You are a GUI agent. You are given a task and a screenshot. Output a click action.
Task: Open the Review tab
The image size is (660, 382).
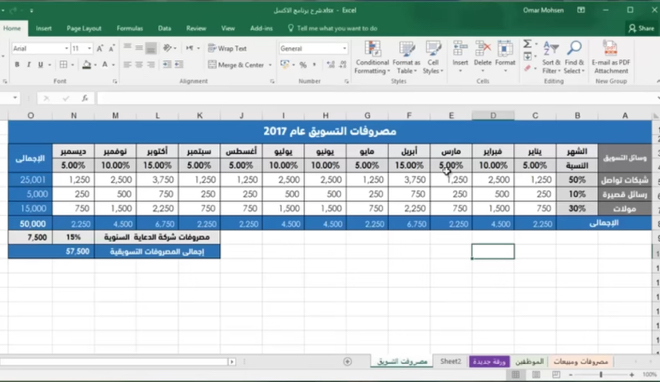click(196, 28)
